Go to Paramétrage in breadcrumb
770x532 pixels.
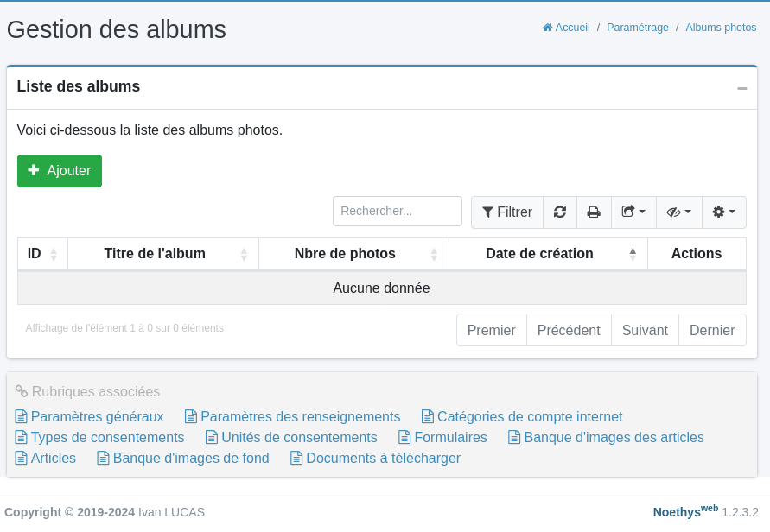pyautogui.click(x=637, y=28)
